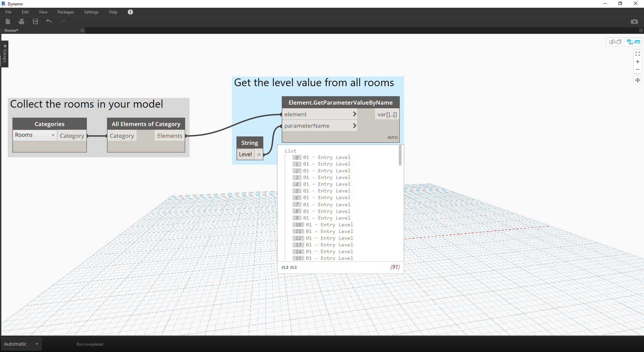Expand the Library side panel
Viewport: 644px width, 352px height.
point(5,54)
